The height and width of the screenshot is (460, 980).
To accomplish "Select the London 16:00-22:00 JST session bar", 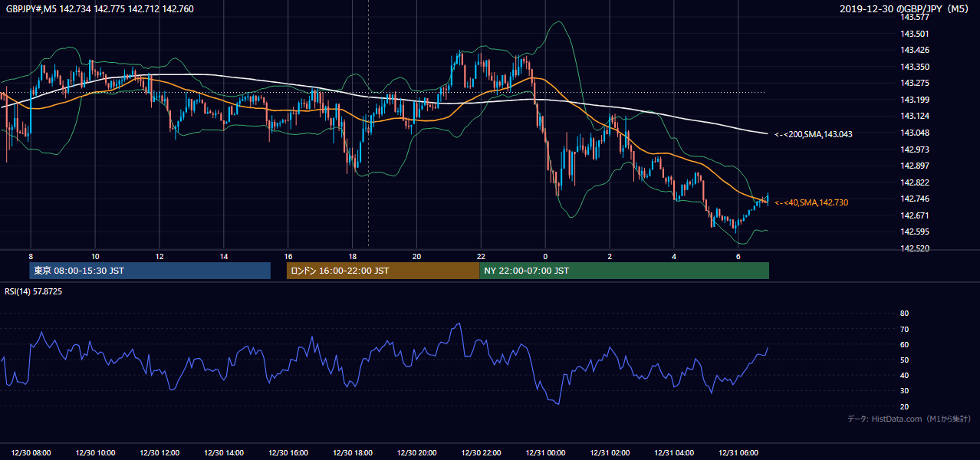I will tap(383, 271).
